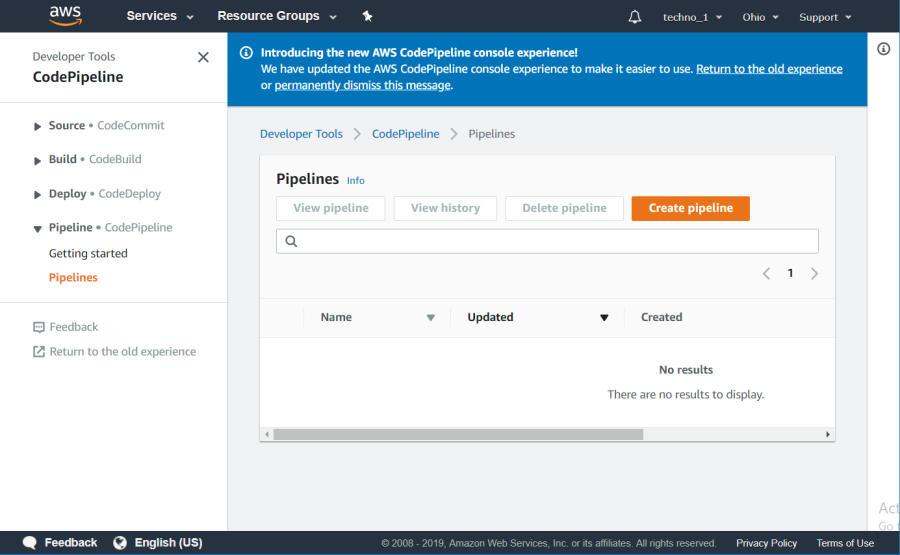
Task: Open CodePipeline breadcrumb
Action: point(405,134)
